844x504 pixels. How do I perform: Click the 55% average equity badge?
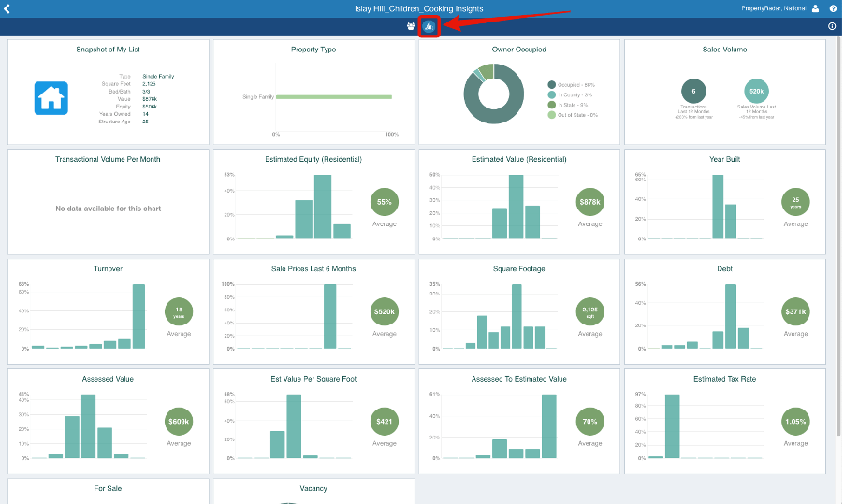[385, 202]
